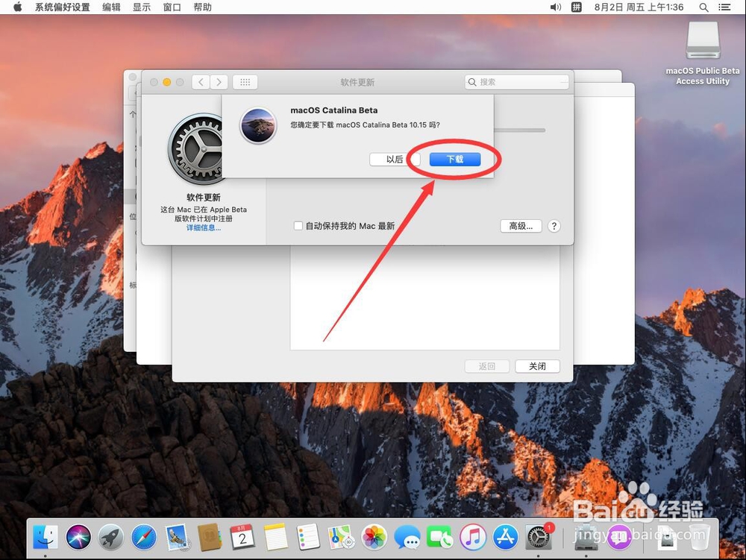Show all preferences grid button

[x=245, y=82]
